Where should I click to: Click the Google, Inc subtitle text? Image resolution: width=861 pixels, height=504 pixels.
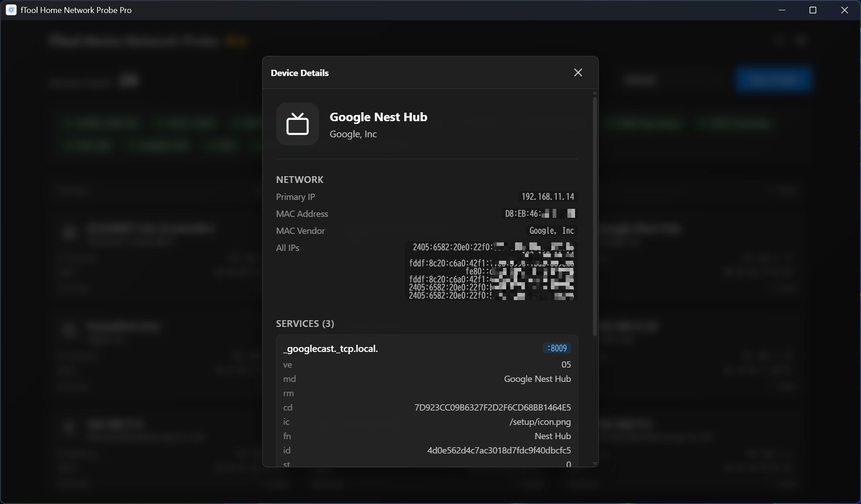(x=353, y=134)
